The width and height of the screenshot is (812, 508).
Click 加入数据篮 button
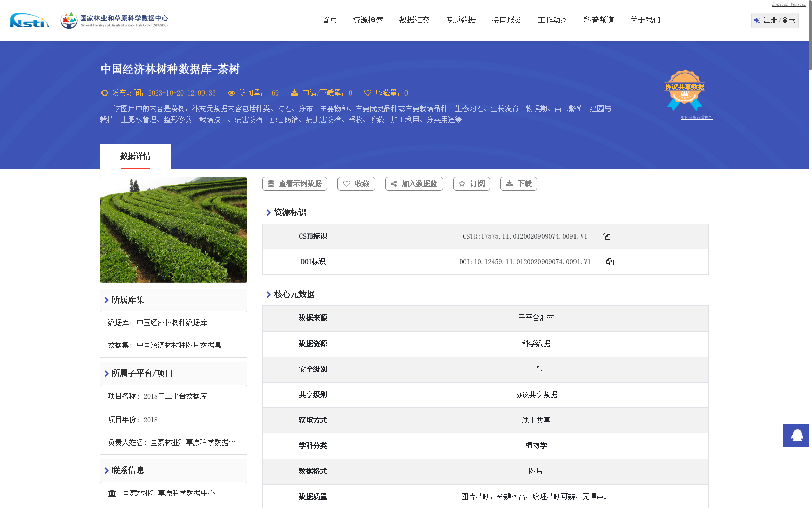pos(414,184)
